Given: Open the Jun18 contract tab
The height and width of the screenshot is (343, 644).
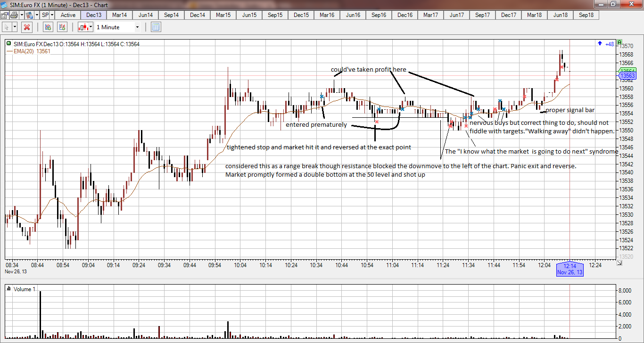Looking at the screenshot, I should tap(561, 15).
